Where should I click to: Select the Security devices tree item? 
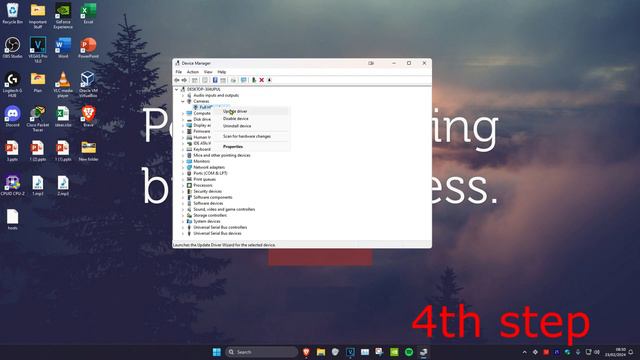207,191
